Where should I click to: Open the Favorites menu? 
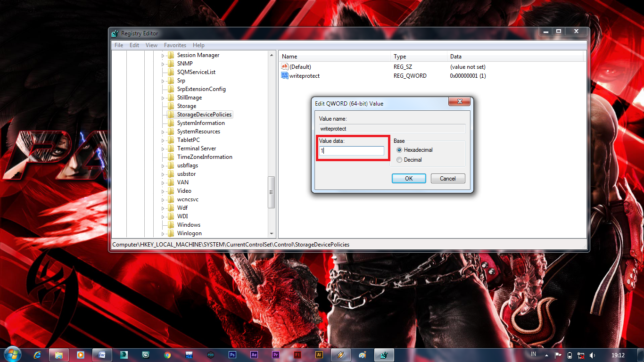point(175,45)
